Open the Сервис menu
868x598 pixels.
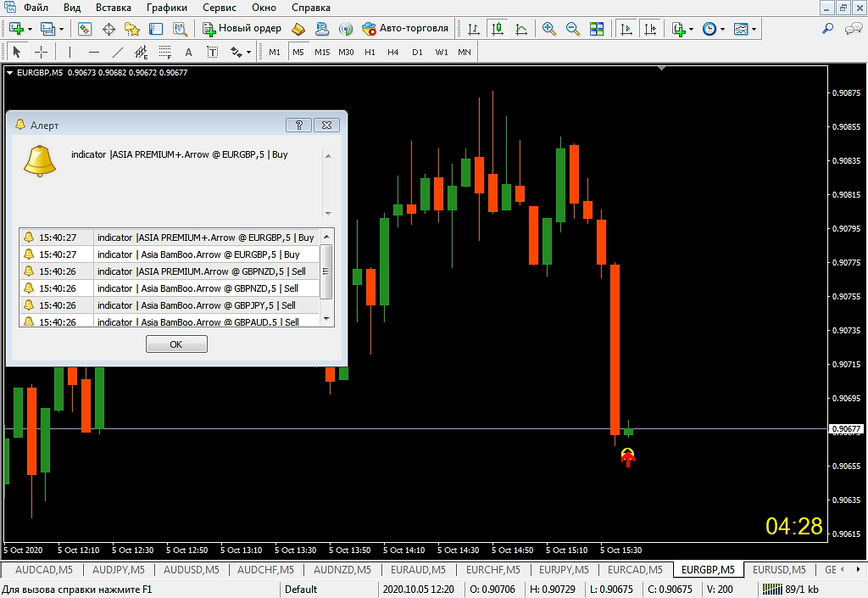(220, 8)
